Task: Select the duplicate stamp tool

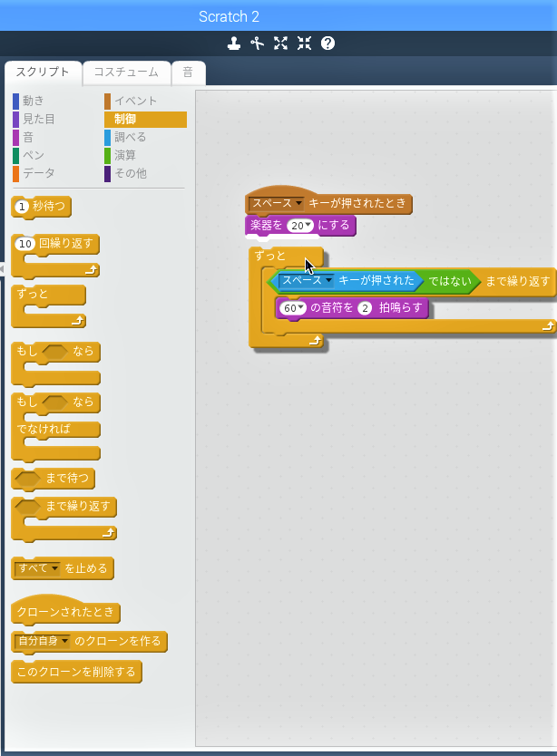Action: [x=234, y=44]
